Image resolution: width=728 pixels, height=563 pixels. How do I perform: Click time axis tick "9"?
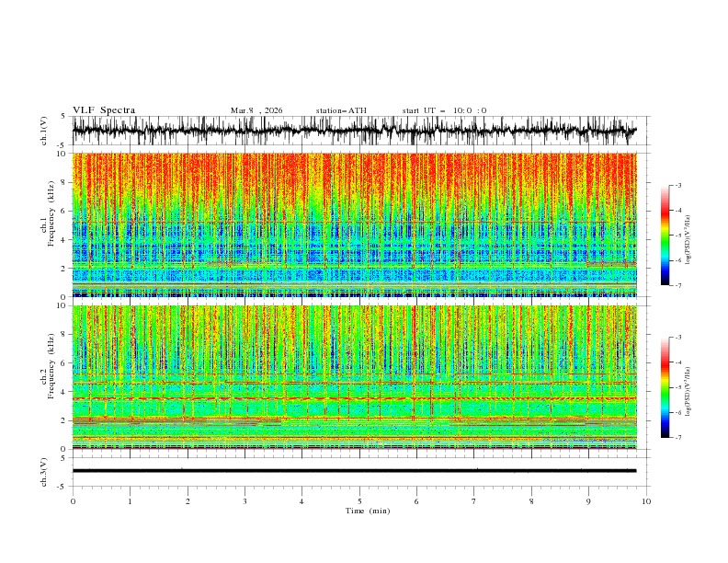tap(588, 501)
